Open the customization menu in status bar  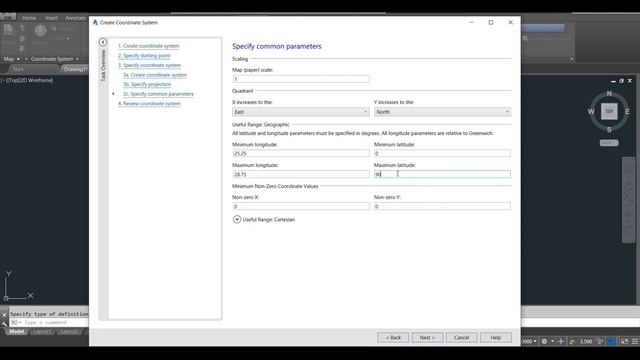(635, 341)
